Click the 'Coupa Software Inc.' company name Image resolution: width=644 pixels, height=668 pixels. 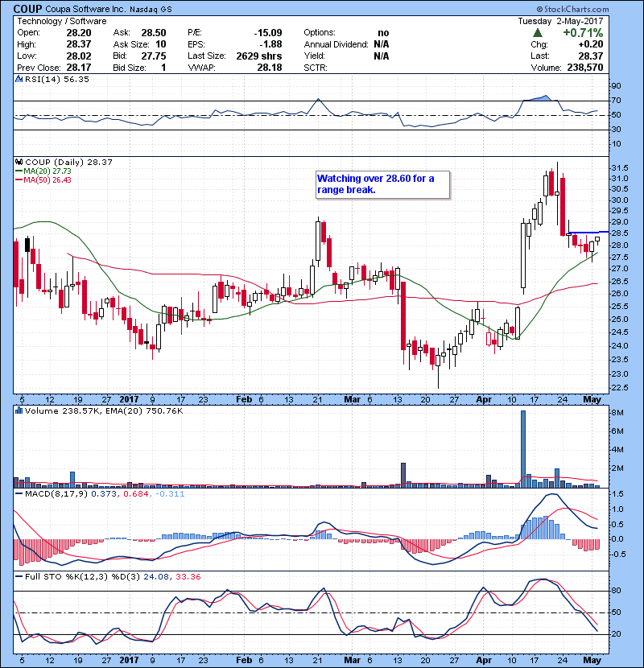(x=85, y=9)
